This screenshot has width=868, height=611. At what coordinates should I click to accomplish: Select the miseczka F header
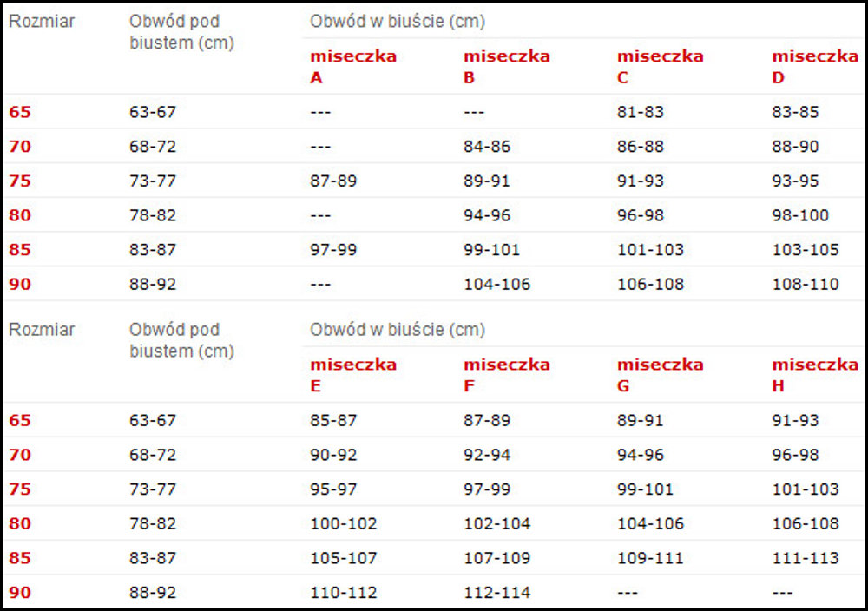click(507, 375)
